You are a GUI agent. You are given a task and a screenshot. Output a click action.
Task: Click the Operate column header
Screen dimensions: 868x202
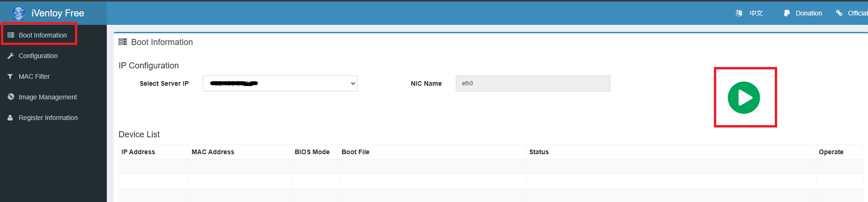tap(831, 152)
